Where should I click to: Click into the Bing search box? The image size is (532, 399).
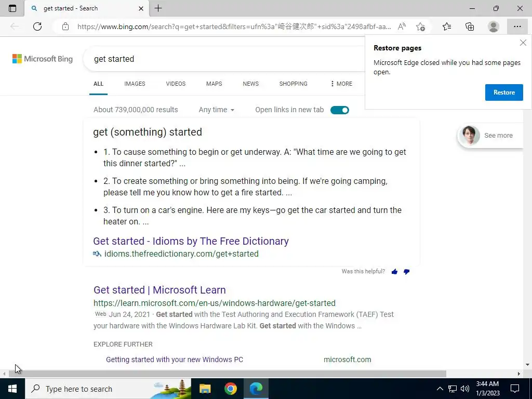(x=224, y=59)
